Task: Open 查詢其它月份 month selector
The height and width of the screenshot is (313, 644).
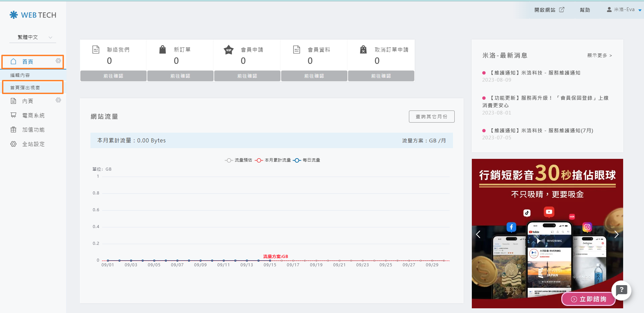Action: pos(431,117)
